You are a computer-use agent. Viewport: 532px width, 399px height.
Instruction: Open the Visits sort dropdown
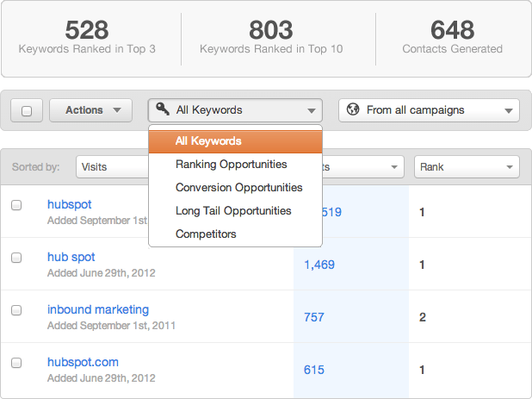(112, 166)
